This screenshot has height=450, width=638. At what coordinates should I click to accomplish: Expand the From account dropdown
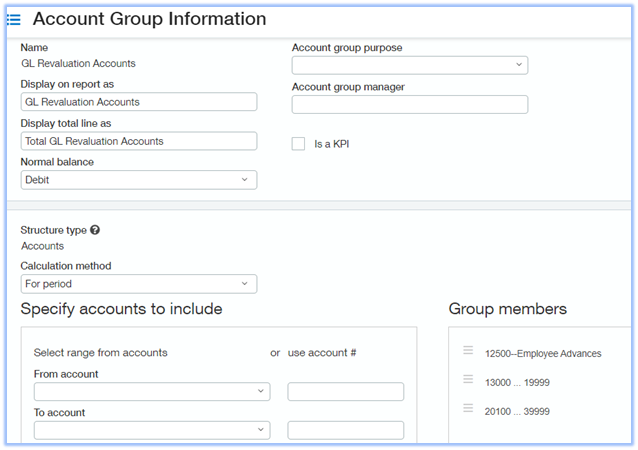(x=151, y=392)
